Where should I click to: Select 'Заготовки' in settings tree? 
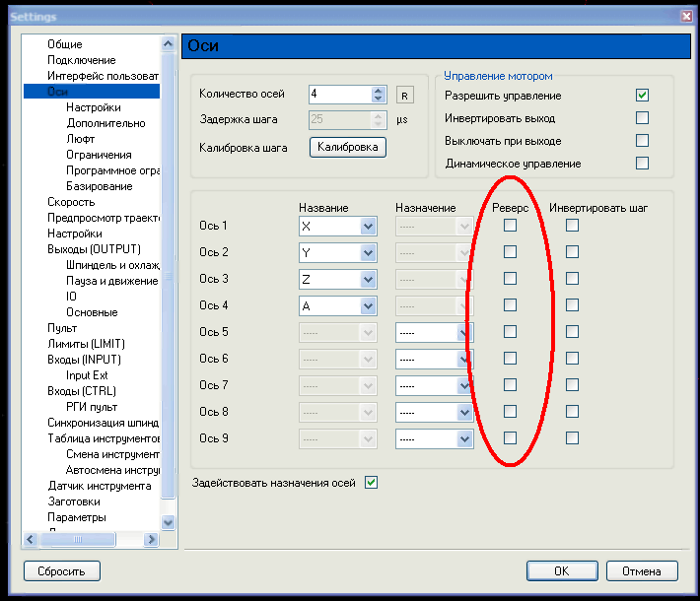pyautogui.click(x=74, y=501)
